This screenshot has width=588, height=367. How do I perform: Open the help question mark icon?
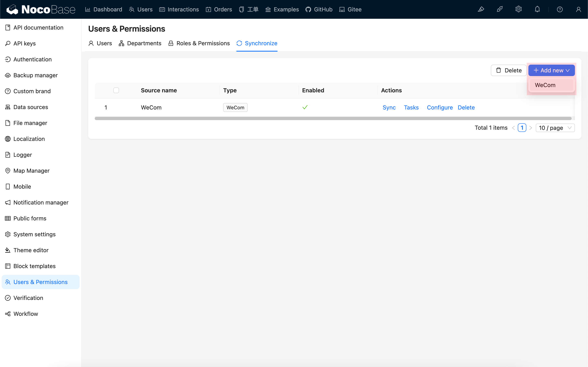click(560, 9)
